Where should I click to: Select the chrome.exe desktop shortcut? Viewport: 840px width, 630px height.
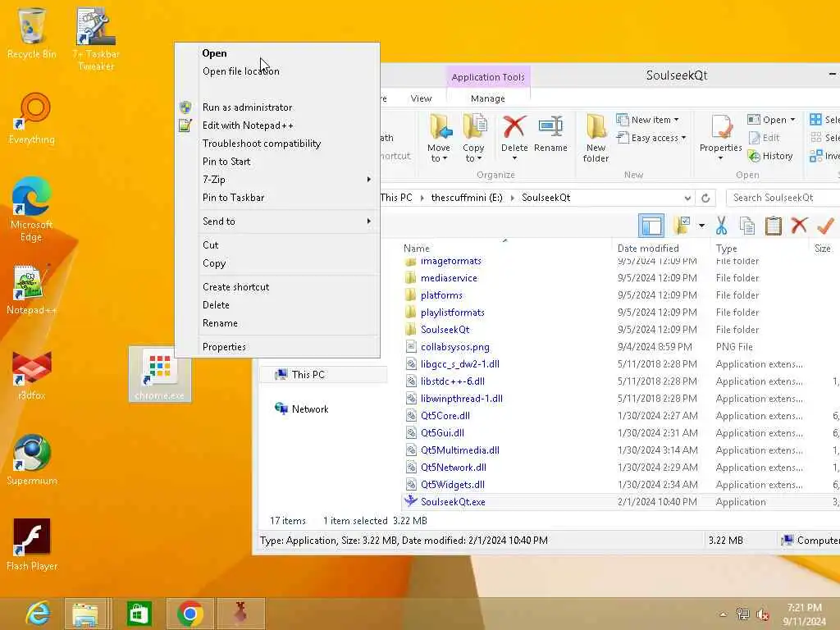click(x=160, y=374)
